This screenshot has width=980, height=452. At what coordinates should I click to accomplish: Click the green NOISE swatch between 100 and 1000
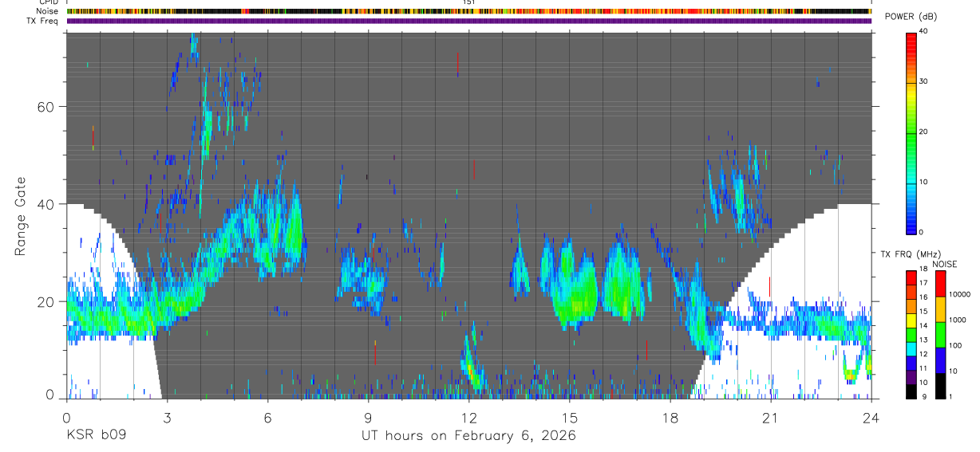[x=941, y=334]
